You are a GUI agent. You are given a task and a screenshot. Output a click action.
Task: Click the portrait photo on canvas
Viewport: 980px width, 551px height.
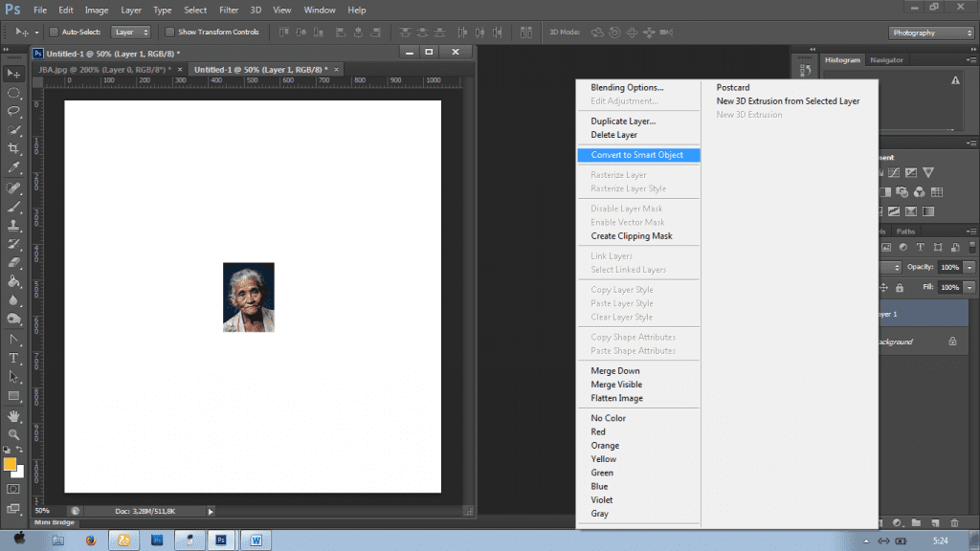point(249,297)
